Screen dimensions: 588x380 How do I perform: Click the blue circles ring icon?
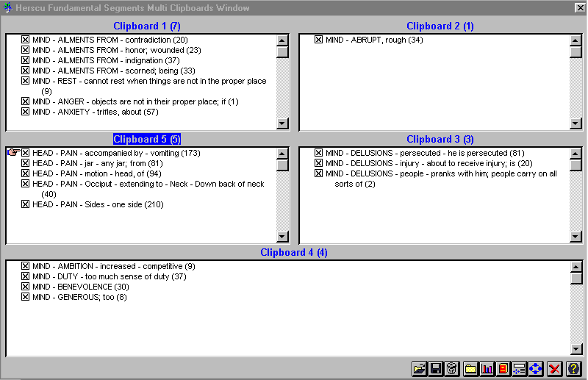pyautogui.click(x=536, y=369)
